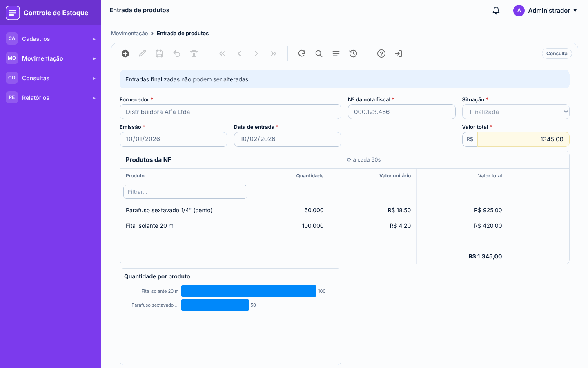
Task: Go to previous record with left chevron
Action: point(239,54)
